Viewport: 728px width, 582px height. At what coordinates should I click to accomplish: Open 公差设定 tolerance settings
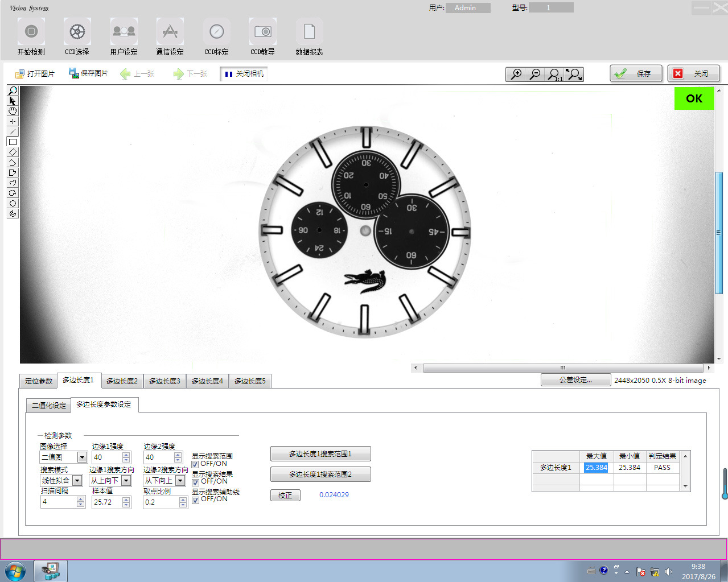tap(575, 380)
